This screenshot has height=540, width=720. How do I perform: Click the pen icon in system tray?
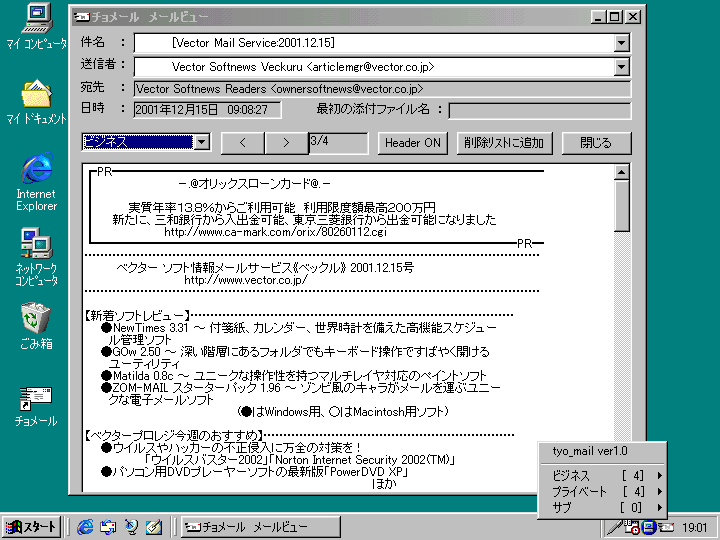click(614, 528)
